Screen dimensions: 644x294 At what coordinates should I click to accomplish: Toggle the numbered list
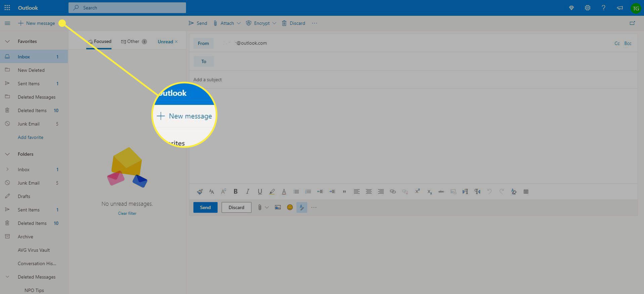[x=308, y=192]
